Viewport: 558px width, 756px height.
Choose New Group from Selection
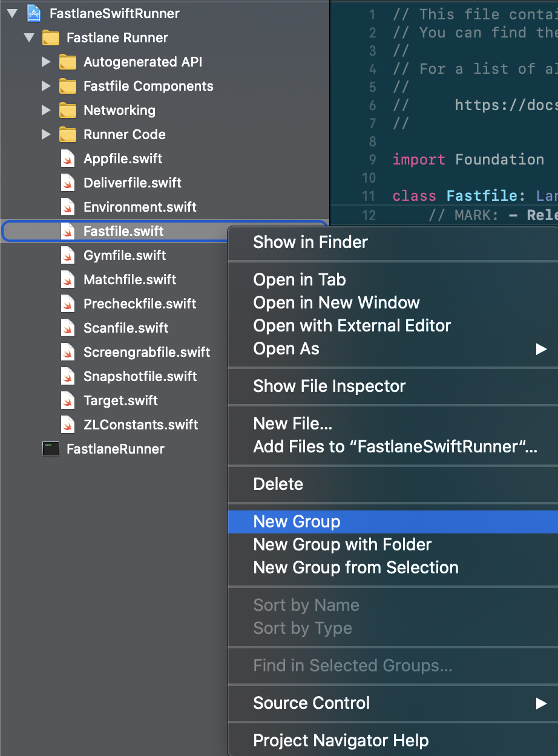(393, 568)
